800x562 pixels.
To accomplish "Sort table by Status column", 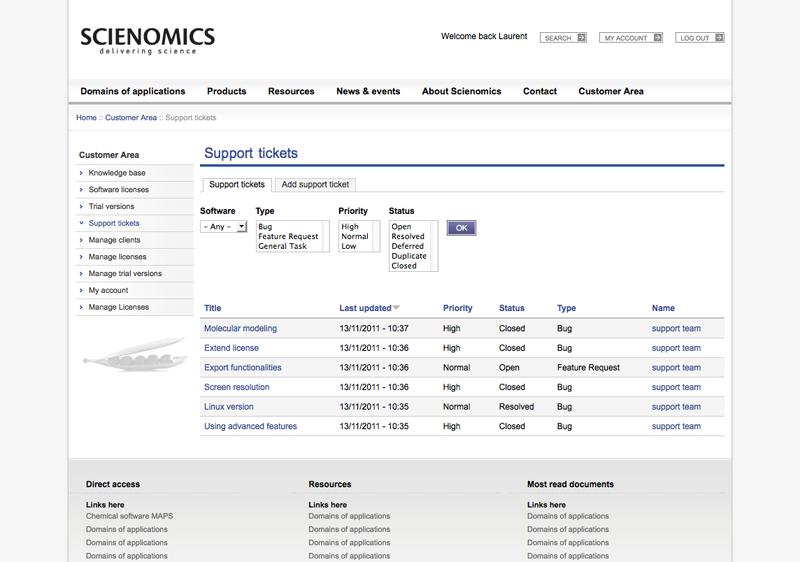I will (511, 308).
